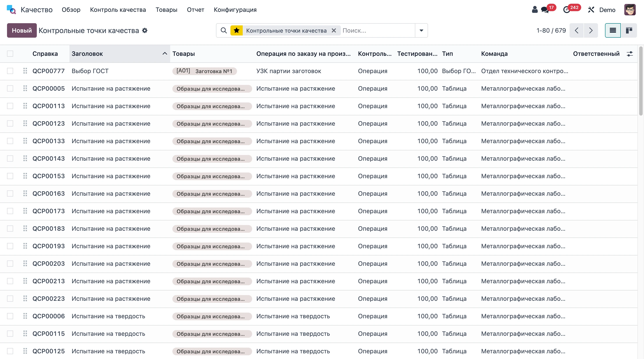Sort by the Команда column header
Viewport: 644px width, 359px height.
pos(494,54)
